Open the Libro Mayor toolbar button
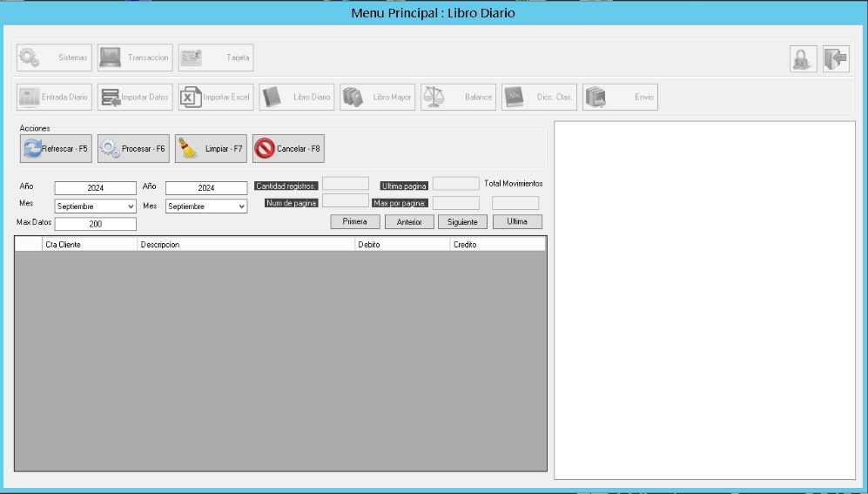This screenshot has height=494, width=868. coord(378,97)
